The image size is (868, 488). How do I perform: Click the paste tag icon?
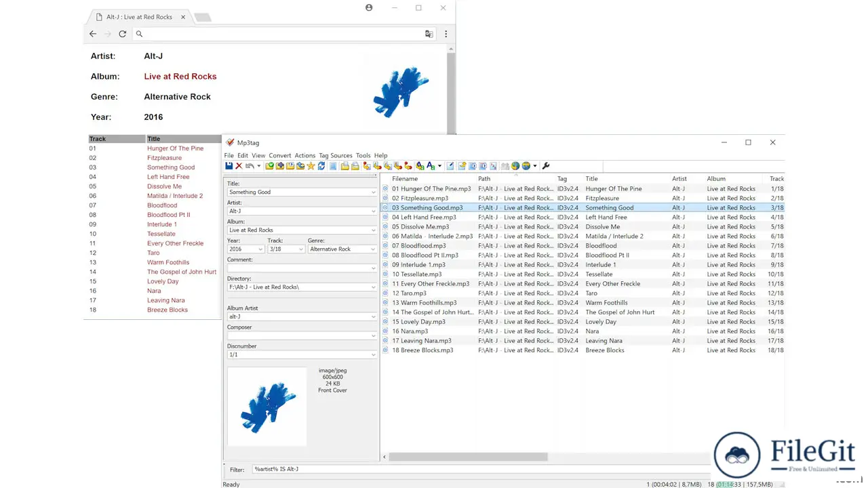pos(355,165)
